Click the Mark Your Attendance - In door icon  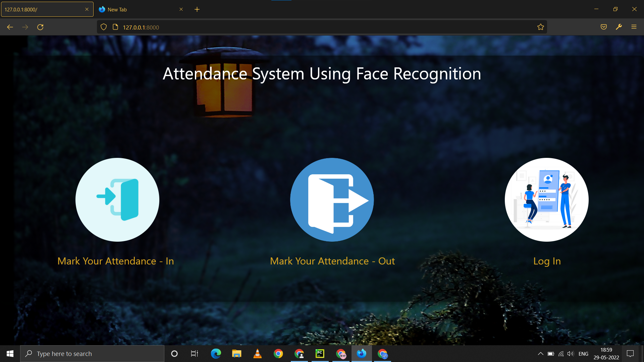point(117,200)
